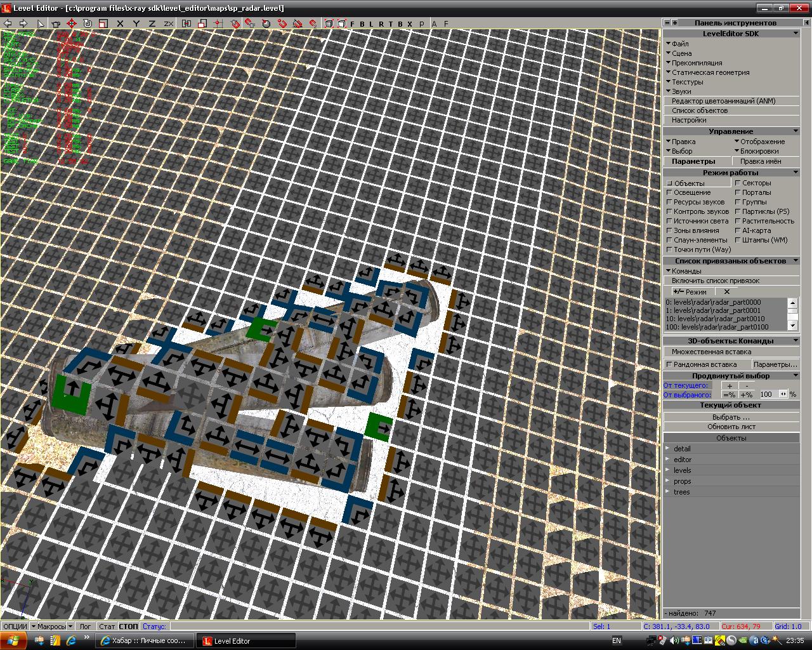Screen dimensions: 812x650
Task: Click the redo right-arrow toolbar icon
Action: tap(23, 23)
